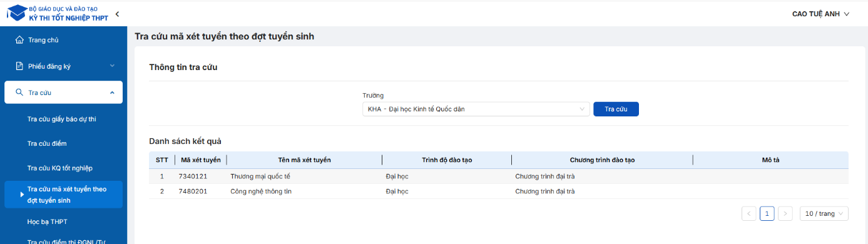This screenshot has height=244, width=868.
Task: Click the blue Tra cứu search button
Action: point(616,109)
